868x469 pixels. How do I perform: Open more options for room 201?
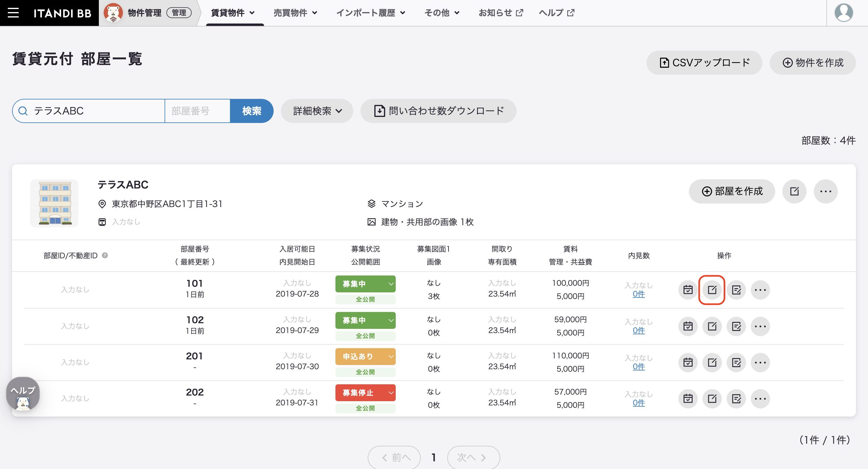[x=760, y=363]
